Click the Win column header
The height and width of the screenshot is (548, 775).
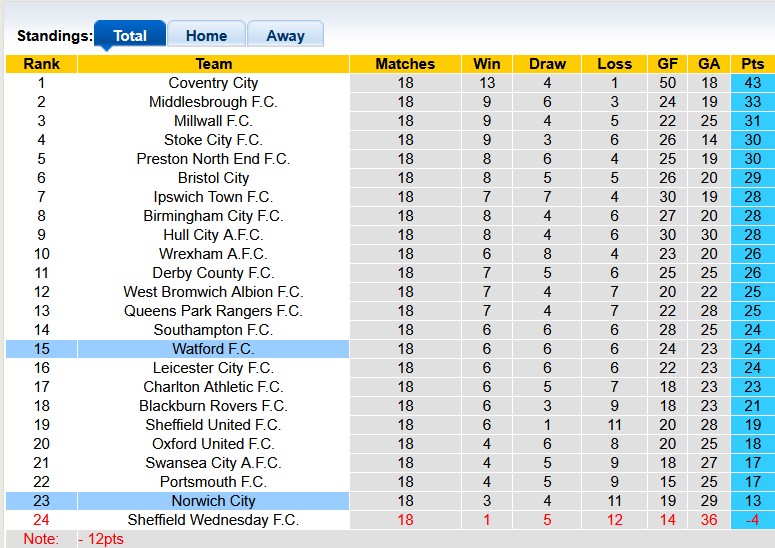pyautogui.click(x=487, y=64)
